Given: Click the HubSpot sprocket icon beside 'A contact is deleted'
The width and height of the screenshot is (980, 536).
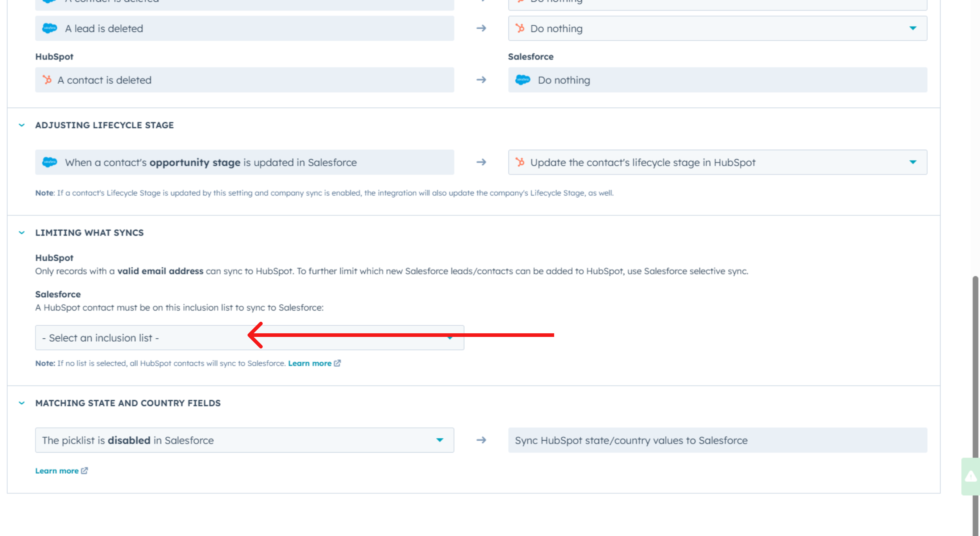Looking at the screenshot, I should (47, 80).
